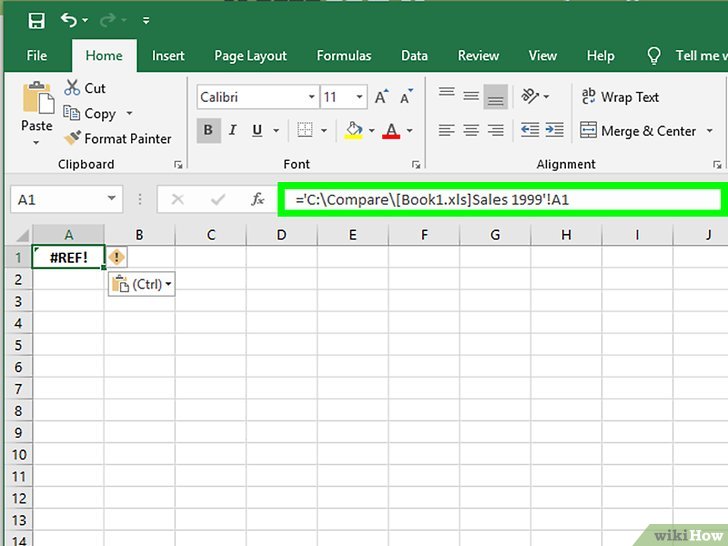This screenshot has height=546, width=728.
Task: Click the error warning icon beside A1
Action: [117, 258]
